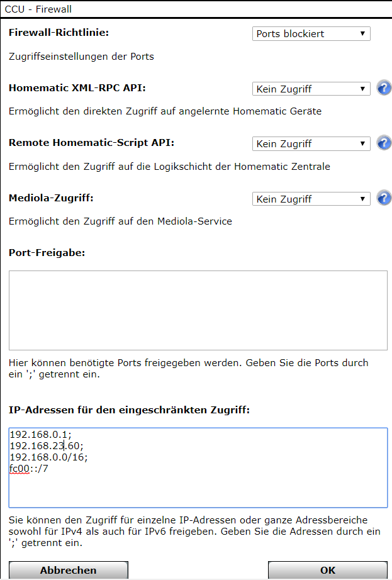Viewport: 392px width, 580px height.
Task: Click the 'CCU - Firewall' dialog title
Action: pyautogui.click(x=38, y=9)
